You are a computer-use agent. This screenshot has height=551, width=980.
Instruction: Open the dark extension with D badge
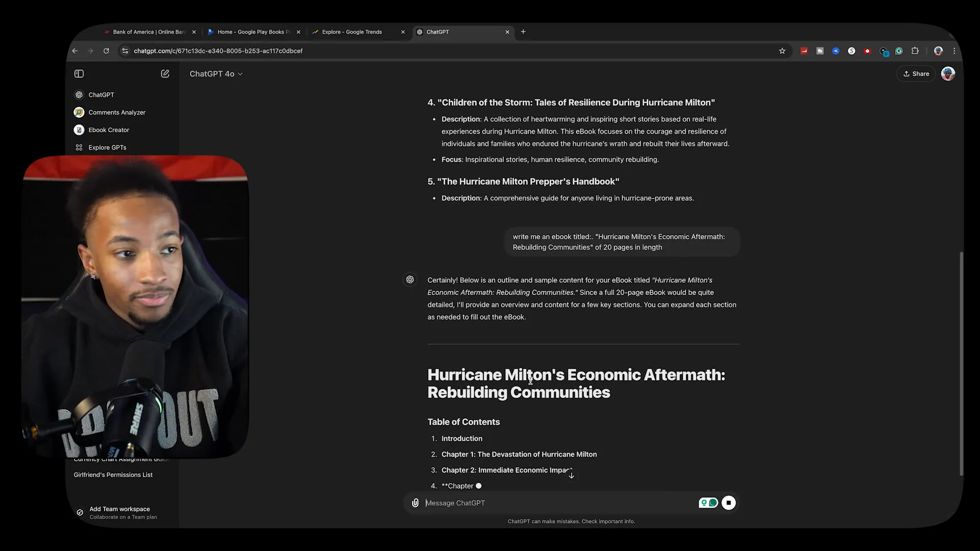point(884,52)
